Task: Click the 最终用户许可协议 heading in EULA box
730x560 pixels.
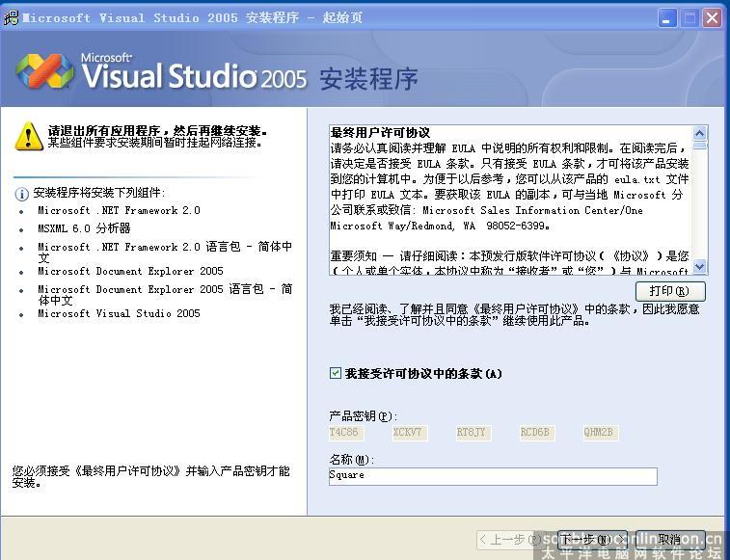Action: coord(380,133)
